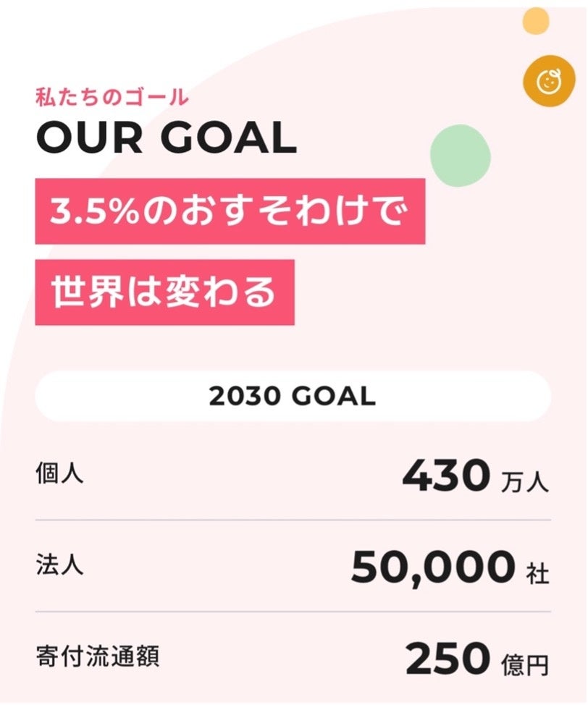
Task: Select the 寄付流通額 row label
Action: [x=97, y=657]
